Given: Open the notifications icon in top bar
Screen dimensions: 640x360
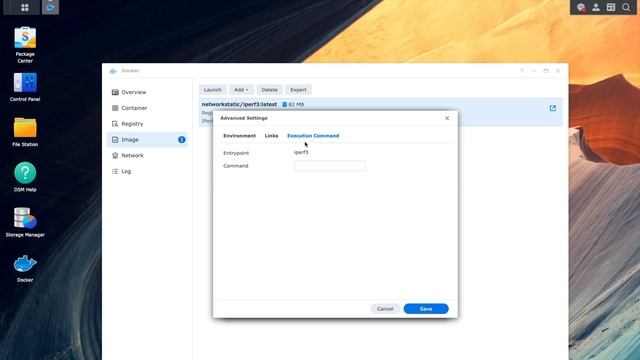Looking at the screenshot, I should pyautogui.click(x=580, y=7).
